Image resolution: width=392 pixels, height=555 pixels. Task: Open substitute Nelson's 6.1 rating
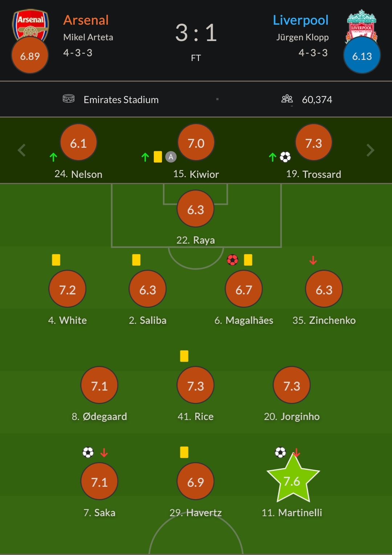click(78, 143)
